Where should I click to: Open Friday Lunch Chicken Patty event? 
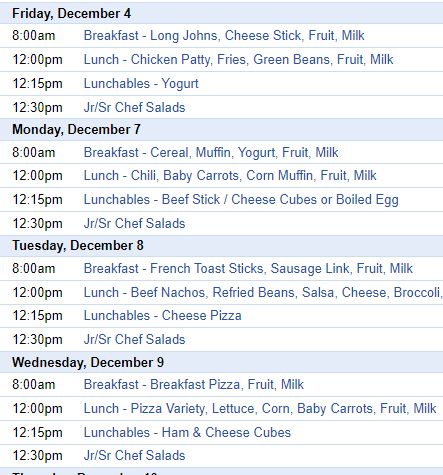238,60
